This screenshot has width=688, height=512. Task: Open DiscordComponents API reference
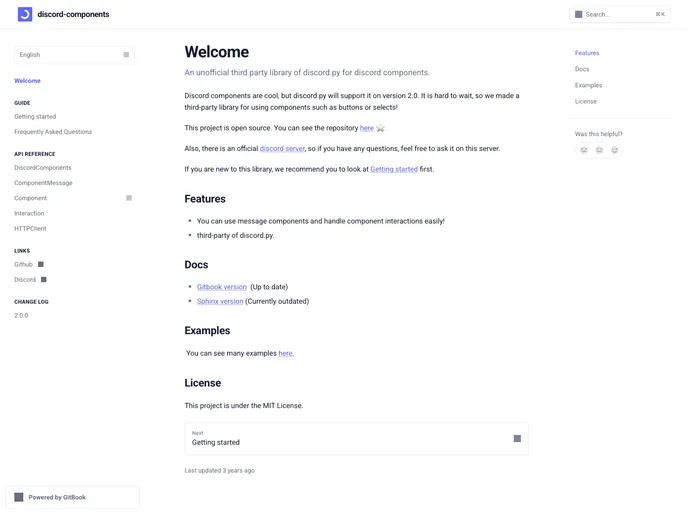pos(43,168)
